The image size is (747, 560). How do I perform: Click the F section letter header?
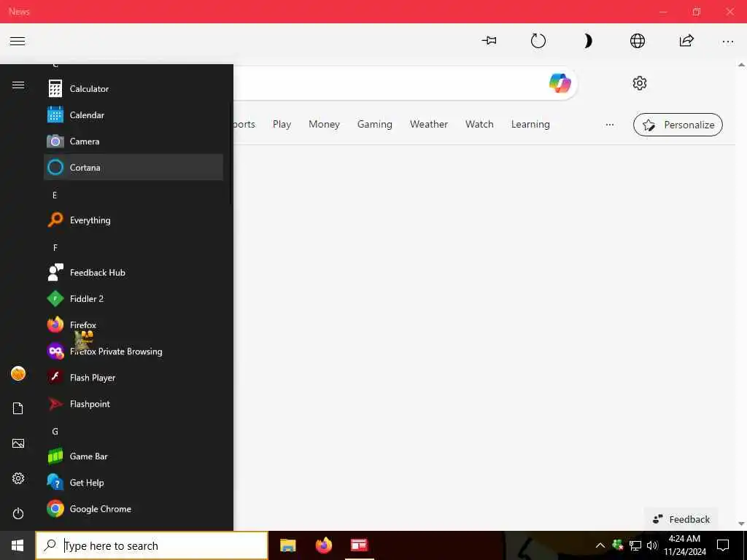(55, 248)
